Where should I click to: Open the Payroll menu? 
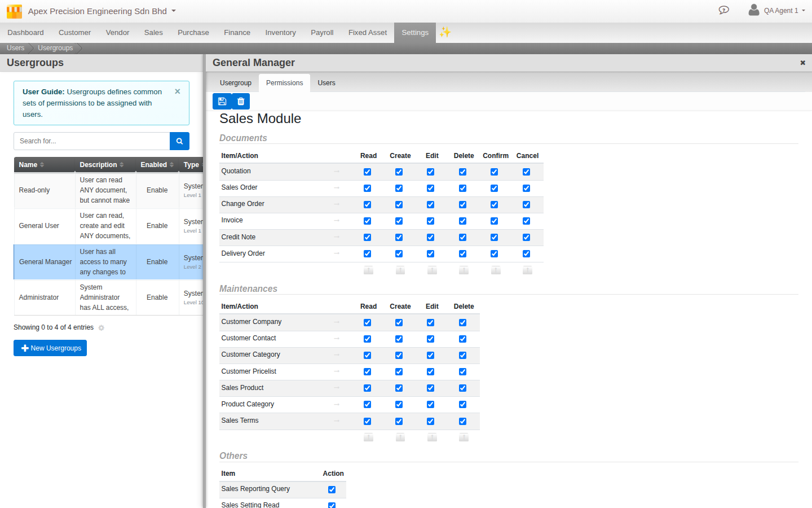322,33
